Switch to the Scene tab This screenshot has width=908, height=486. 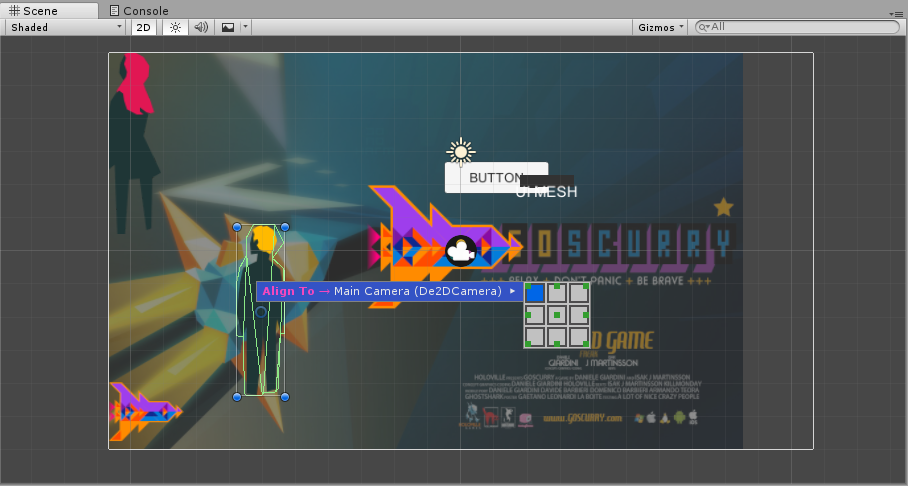pos(49,10)
